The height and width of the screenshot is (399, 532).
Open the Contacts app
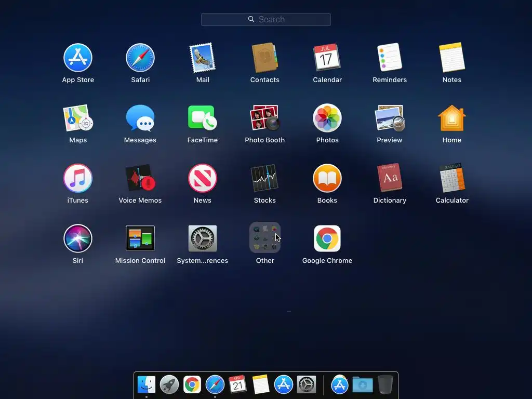coord(264,58)
